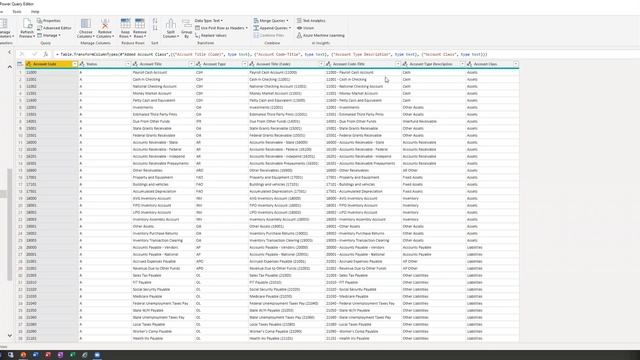Click the OneNote icon in the taskbar
640x360 pixels.
(x=60, y=355)
